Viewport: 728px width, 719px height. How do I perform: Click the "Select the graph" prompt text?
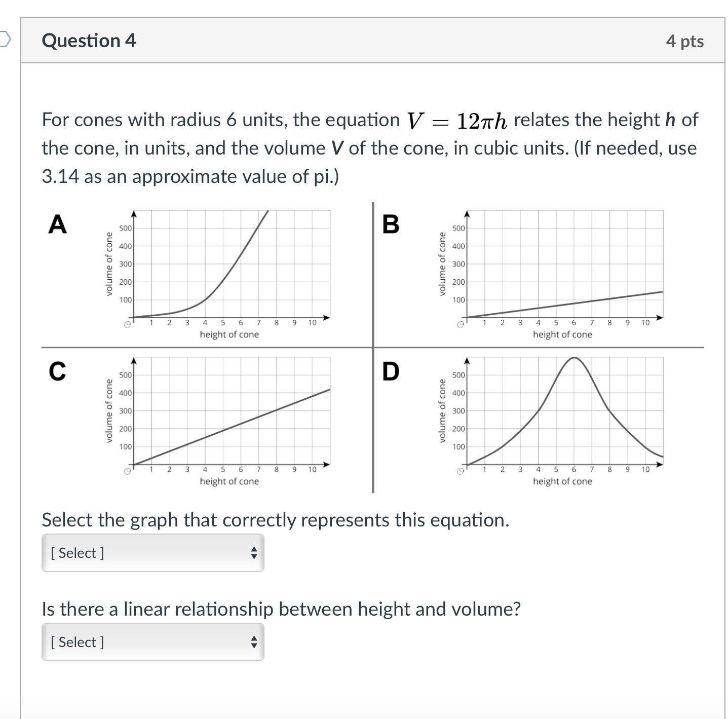(275, 520)
